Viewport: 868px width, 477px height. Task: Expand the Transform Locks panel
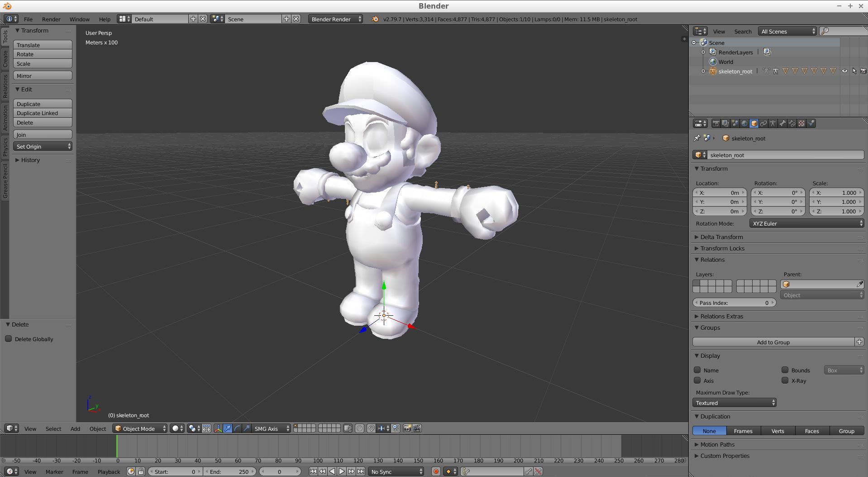(x=722, y=248)
